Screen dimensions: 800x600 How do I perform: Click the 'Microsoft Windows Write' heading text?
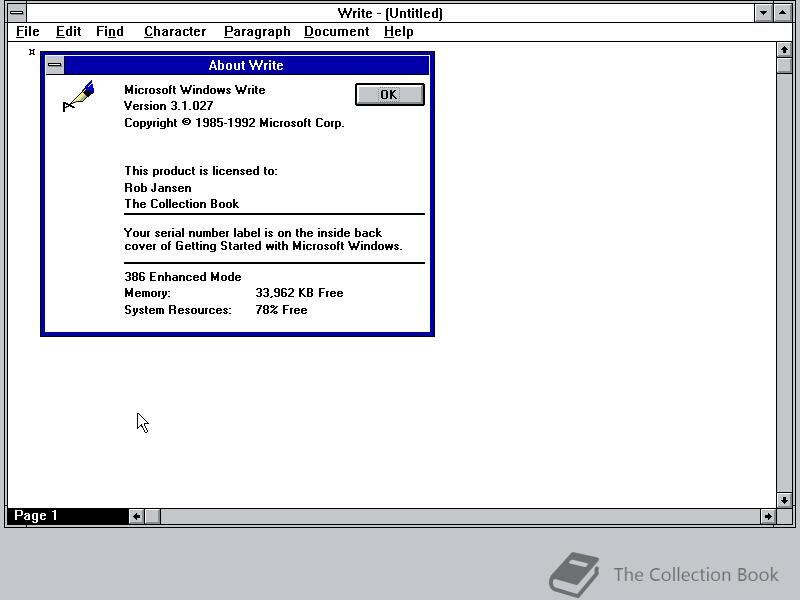(x=194, y=90)
